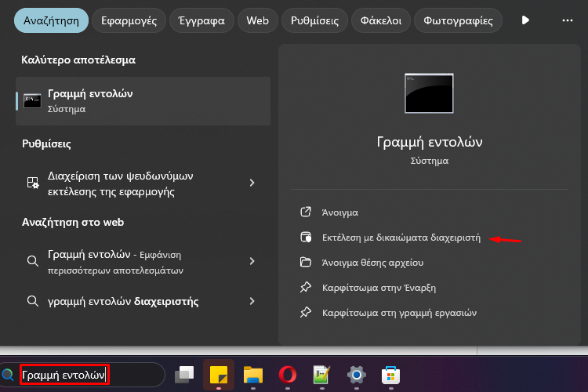Open Διαχείριση των ψευδωνύμων εκτέλεσης settings result

[x=143, y=183]
